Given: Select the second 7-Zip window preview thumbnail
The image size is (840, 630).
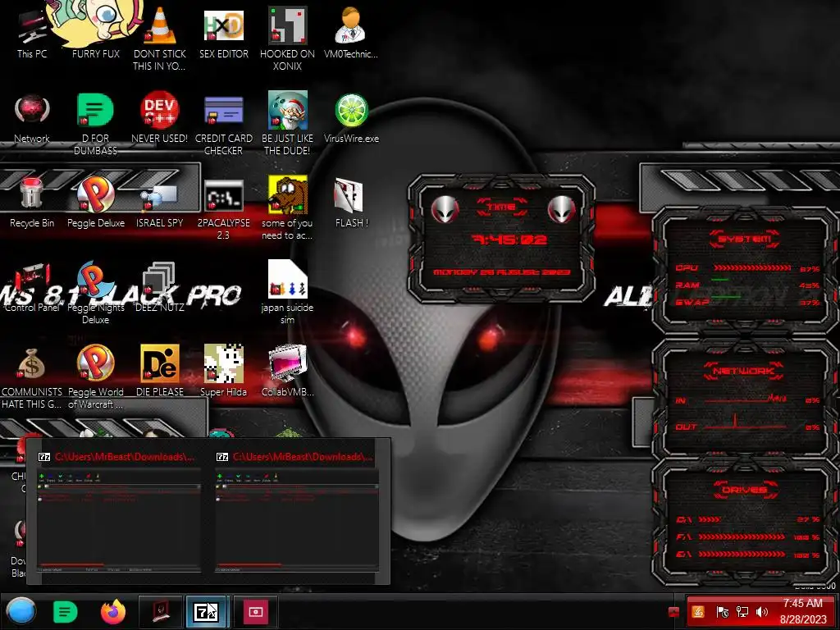Looking at the screenshot, I should pos(297,512).
